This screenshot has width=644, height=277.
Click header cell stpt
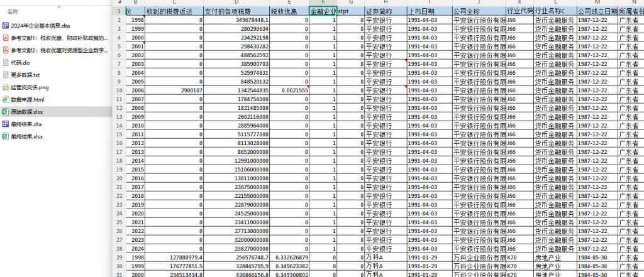point(351,11)
